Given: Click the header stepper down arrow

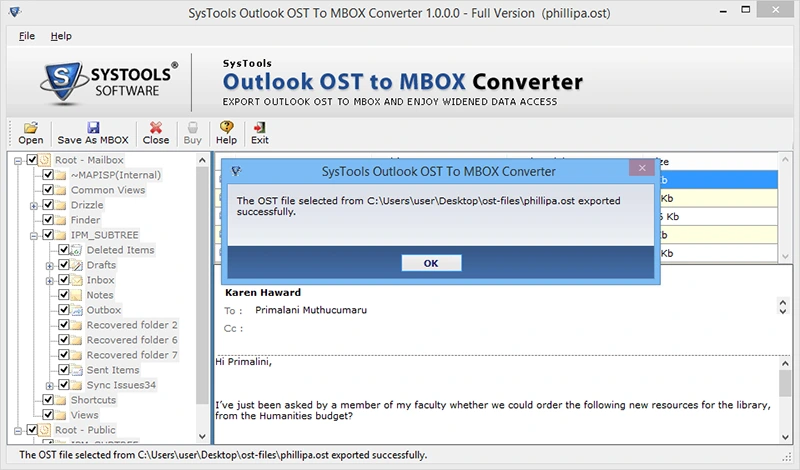Looking at the screenshot, I should click(783, 311).
